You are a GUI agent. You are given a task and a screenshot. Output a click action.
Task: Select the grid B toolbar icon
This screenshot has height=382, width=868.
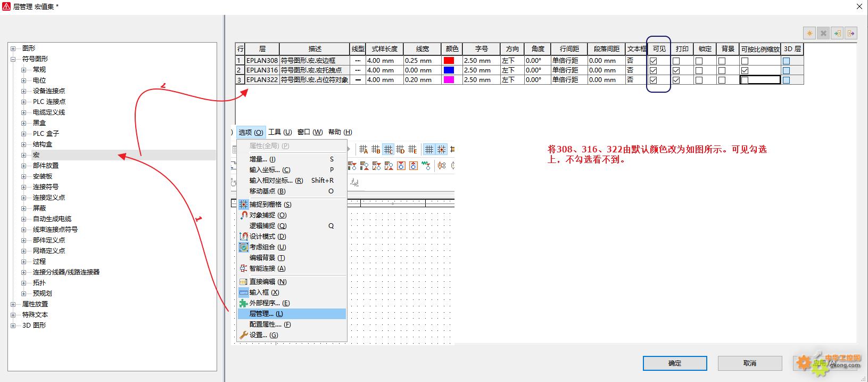(376, 150)
